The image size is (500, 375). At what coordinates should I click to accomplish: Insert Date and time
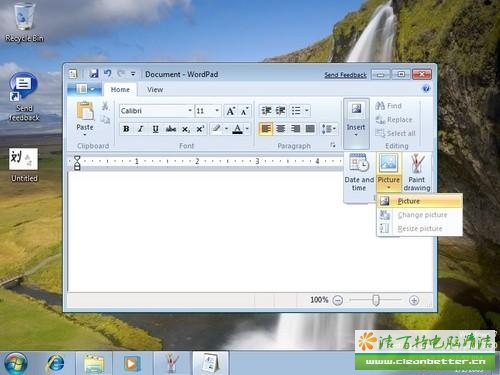click(359, 173)
